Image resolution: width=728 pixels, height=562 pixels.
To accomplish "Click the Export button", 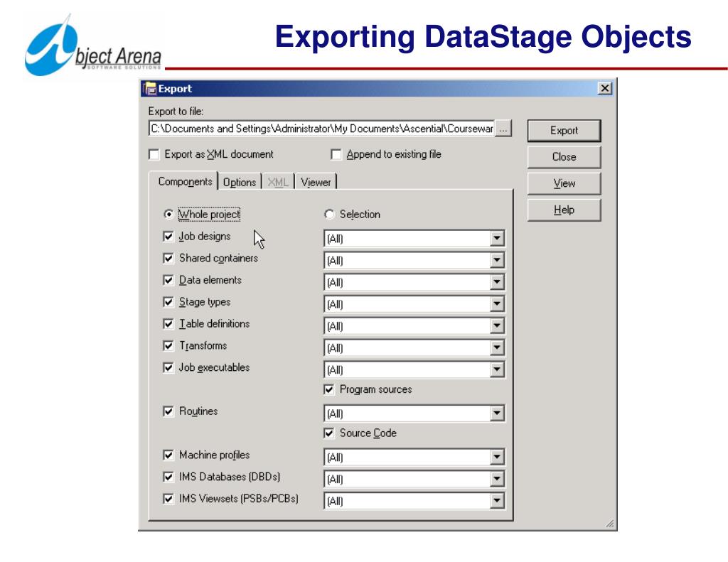I will 564,131.
